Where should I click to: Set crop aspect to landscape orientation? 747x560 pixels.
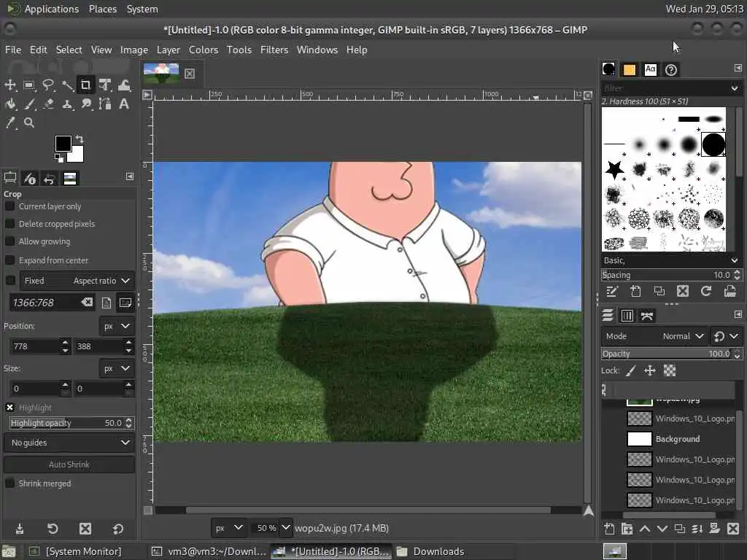[125, 303]
